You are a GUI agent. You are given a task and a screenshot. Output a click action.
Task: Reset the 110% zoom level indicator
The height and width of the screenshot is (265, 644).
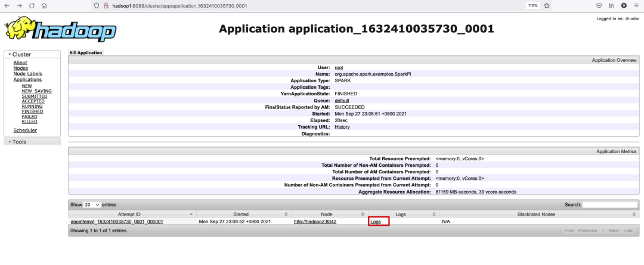pyautogui.click(x=532, y=6)
